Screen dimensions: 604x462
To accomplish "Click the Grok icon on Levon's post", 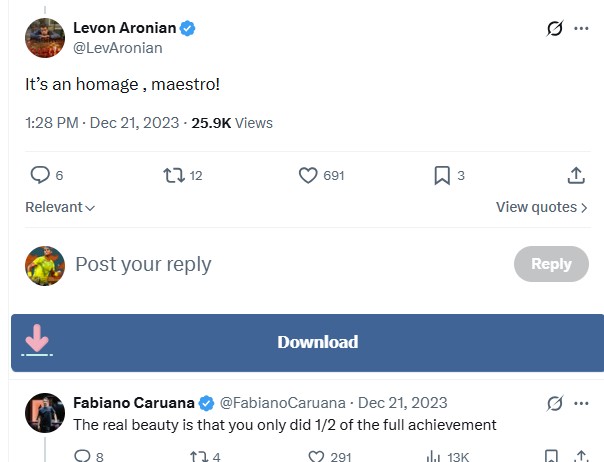I will [x=555, y=29].
